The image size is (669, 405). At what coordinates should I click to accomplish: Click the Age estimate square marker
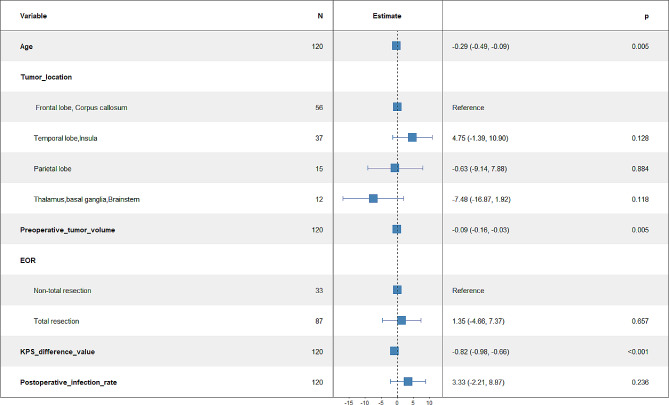pos(396,46)
